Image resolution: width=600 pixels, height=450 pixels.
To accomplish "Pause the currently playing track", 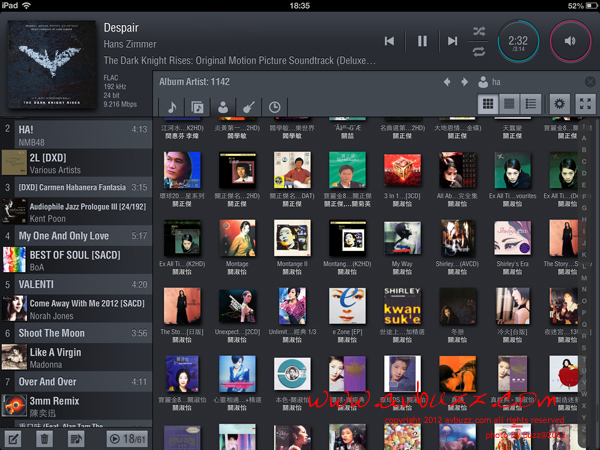I will click(422, 41).
